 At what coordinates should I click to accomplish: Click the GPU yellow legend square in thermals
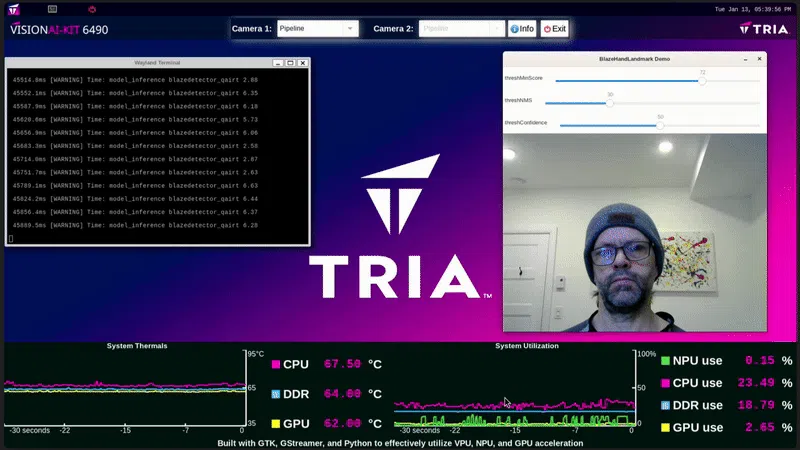276,423
